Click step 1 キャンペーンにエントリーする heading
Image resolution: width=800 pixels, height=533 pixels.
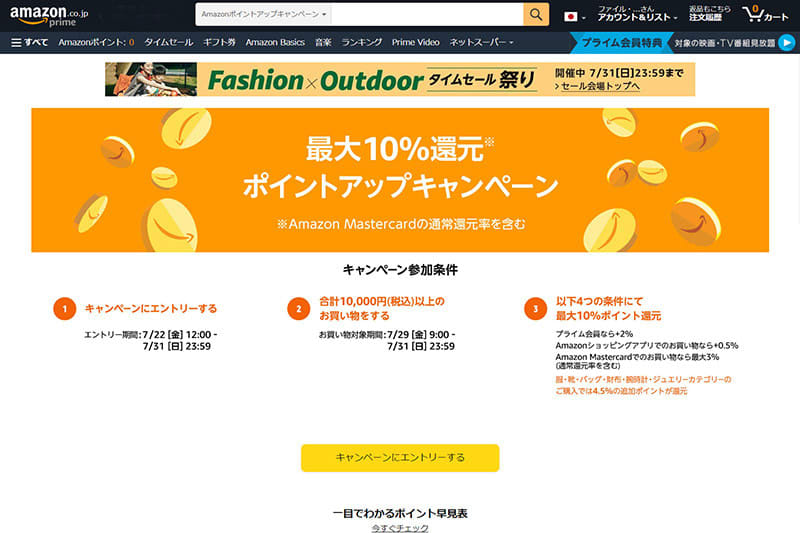click(x=151, y=309)
